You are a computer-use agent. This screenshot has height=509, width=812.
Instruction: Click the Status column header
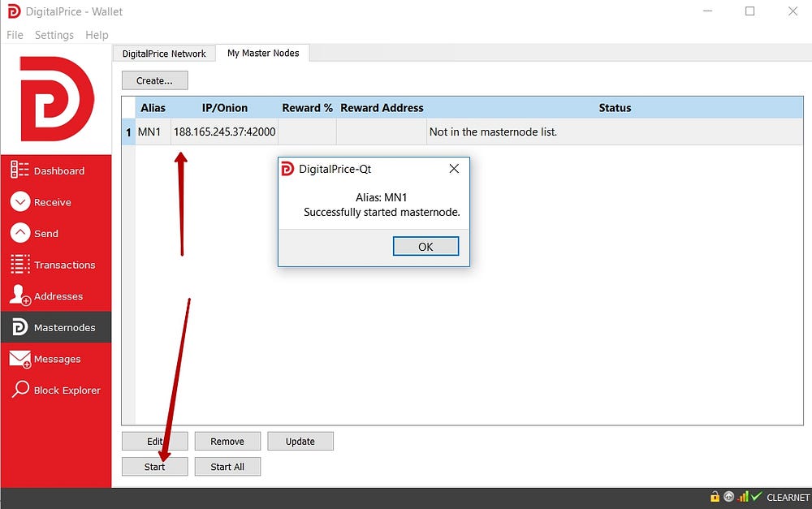click(615, 108)
